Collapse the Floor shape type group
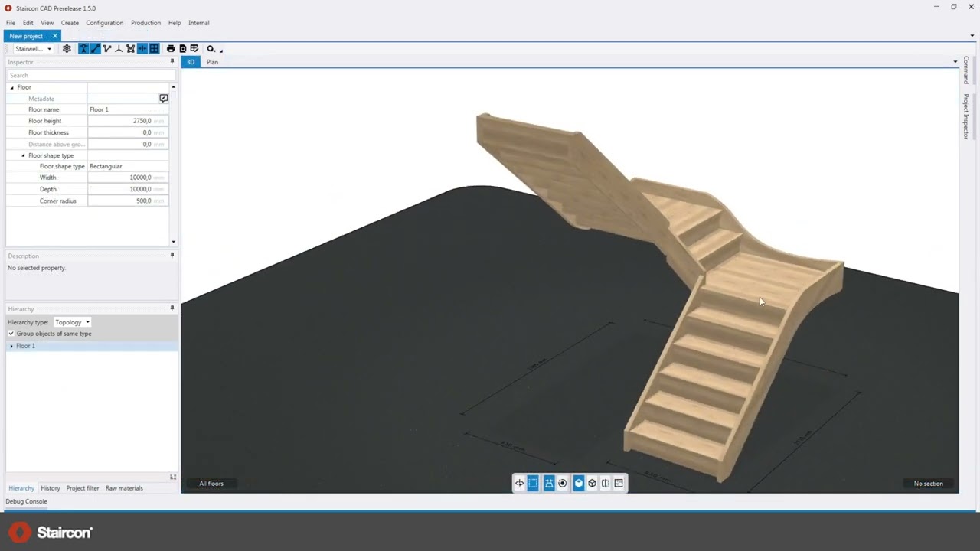The image size is (980, 551). tap(23, 155)
